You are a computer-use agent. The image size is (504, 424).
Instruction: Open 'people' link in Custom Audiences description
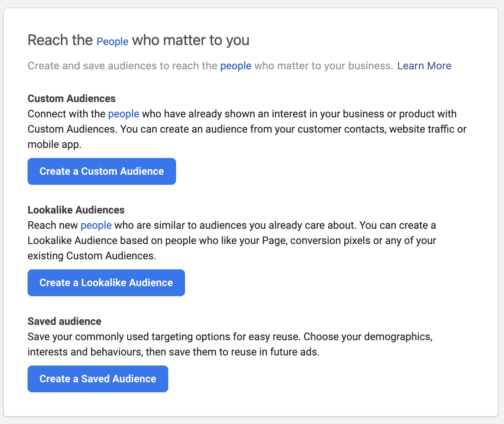pos(123,114)
